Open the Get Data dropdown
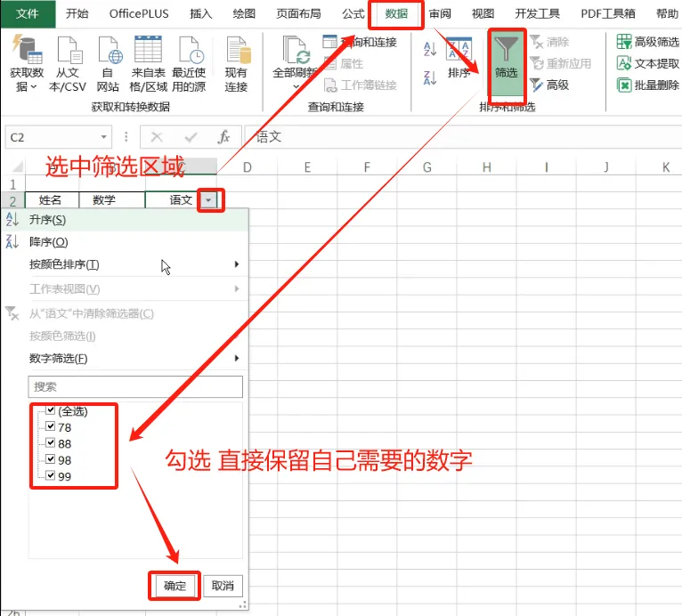This screenshot has height=616, width=682. tap(27, 64)
